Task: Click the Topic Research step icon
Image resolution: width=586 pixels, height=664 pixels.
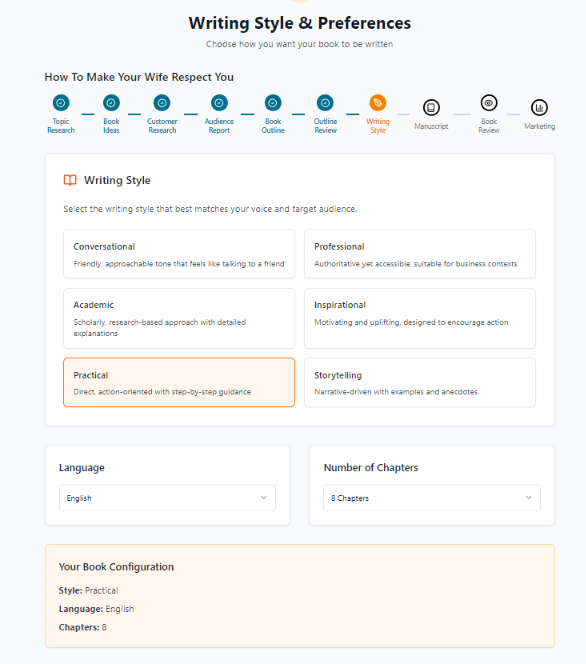Action: pos(61,103)
